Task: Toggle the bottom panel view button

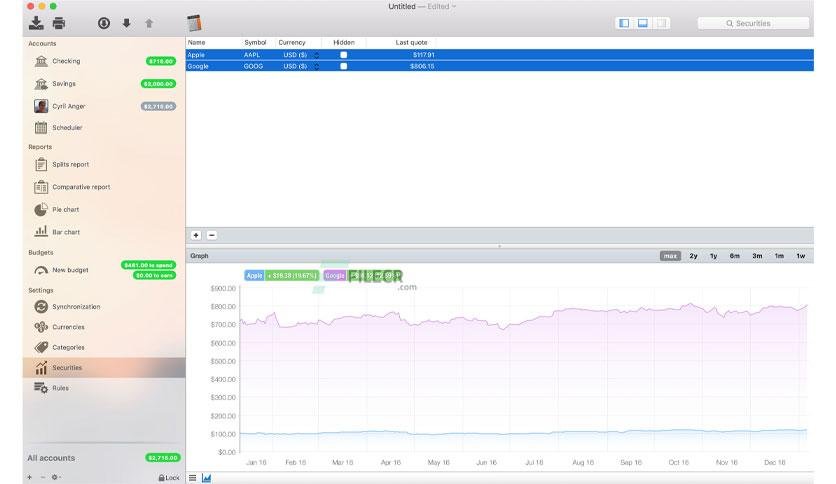Action: (643, 23)
